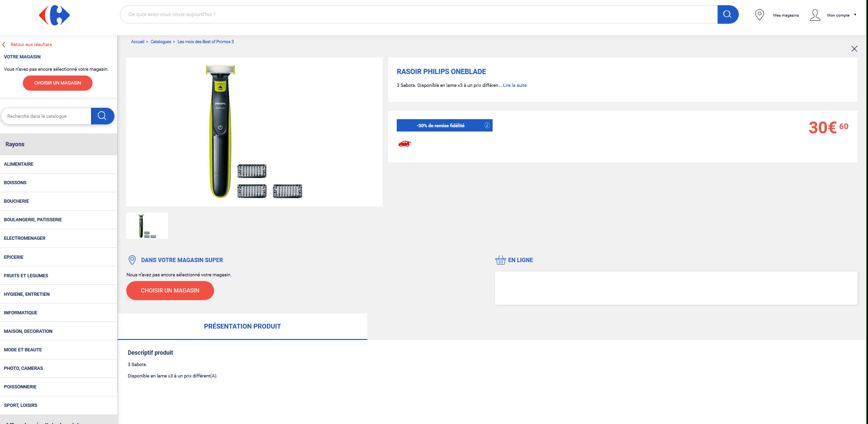Focus the Recherche dans le catalogue field
This screenshot has height=424, width=868.
pos(46,116)
